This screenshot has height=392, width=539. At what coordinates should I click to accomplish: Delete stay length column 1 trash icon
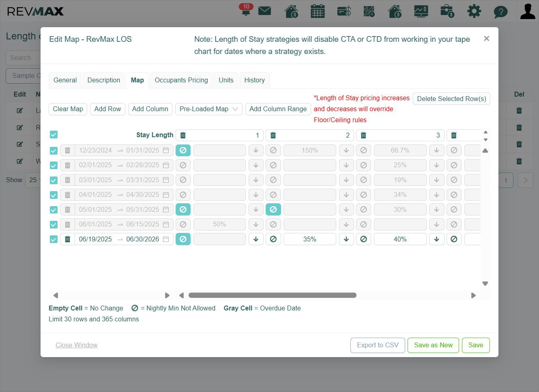(x=183, y=135)
